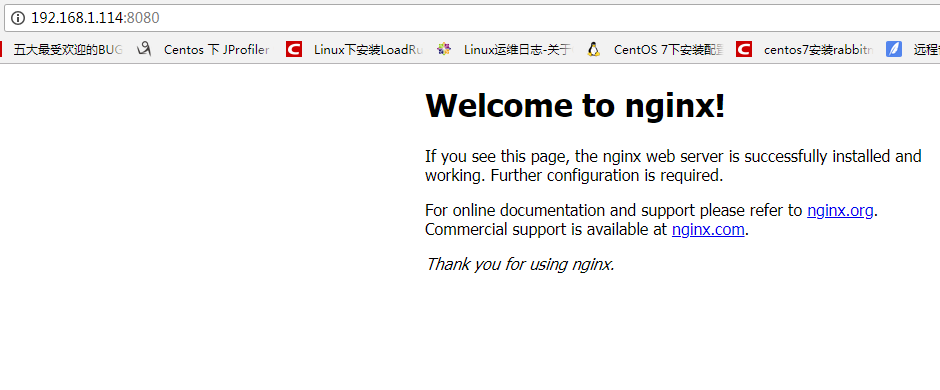Open the 五大最受欢迎的BUG bookmark
This screenshot has height=390, width=940.
coord(68,50)
